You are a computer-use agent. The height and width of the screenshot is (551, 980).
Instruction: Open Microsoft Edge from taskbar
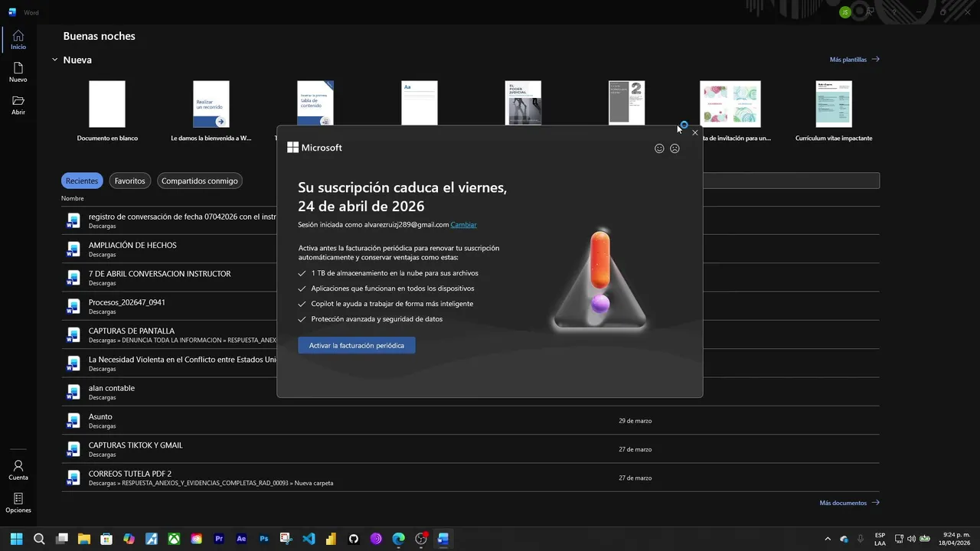[x=398, y=539]
